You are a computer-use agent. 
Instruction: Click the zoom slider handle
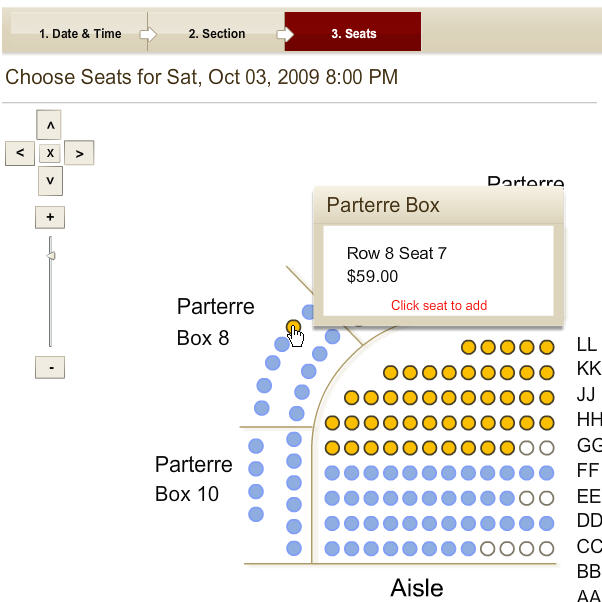[x=51, y=255]
